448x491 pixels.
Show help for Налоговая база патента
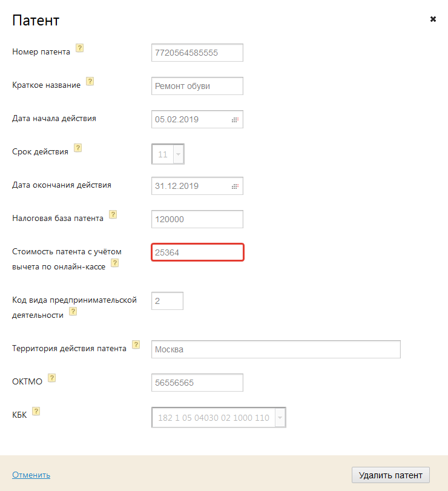point(113,214)
